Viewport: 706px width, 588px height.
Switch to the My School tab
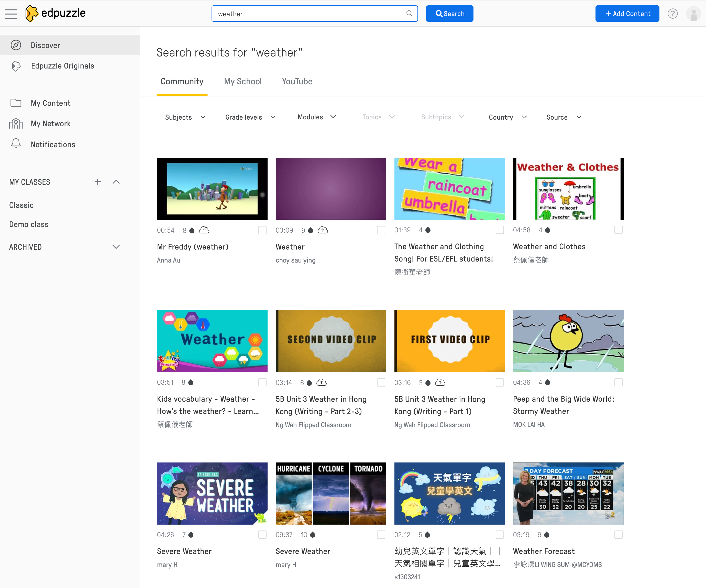242,82
